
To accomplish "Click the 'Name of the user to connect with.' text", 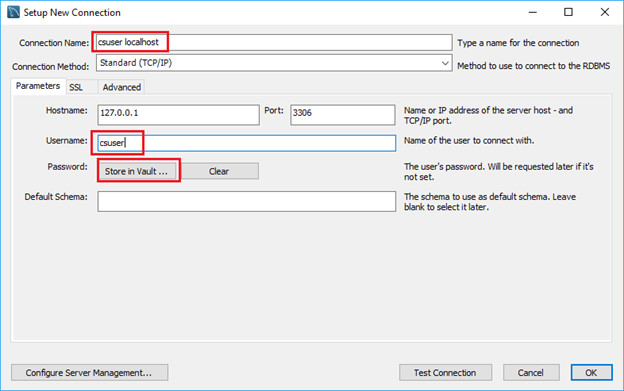I will point(469,140).
